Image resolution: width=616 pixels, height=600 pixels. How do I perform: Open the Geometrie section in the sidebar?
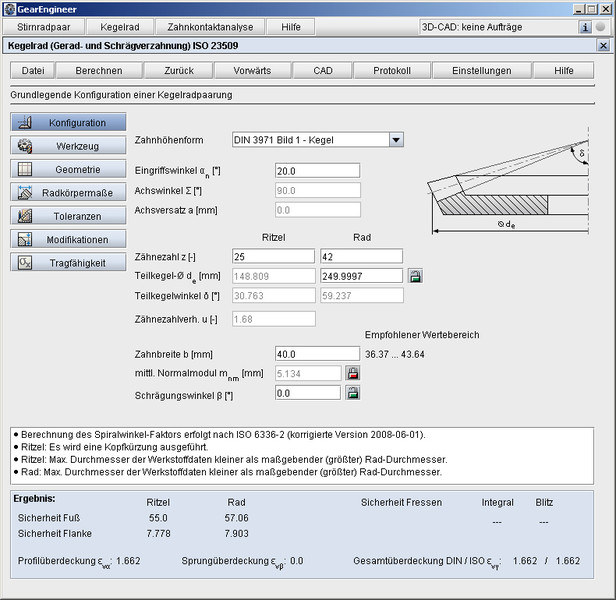(x=68, y=169)
